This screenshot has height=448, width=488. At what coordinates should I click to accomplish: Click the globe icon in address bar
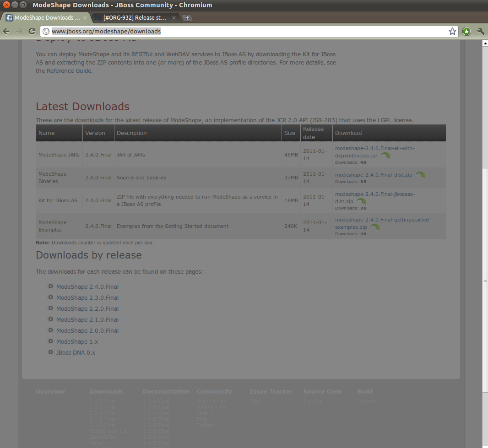click(x=46, y=31)
